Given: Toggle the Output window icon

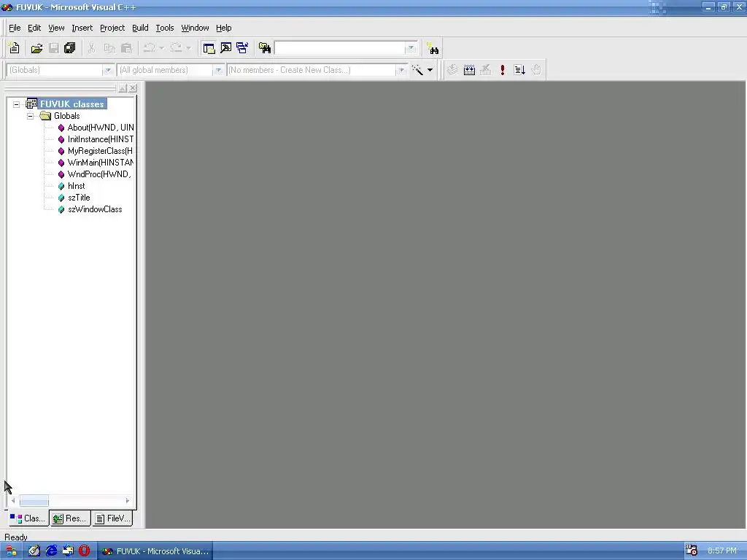Looking at the screenshot, I should (x=225, y=48).
